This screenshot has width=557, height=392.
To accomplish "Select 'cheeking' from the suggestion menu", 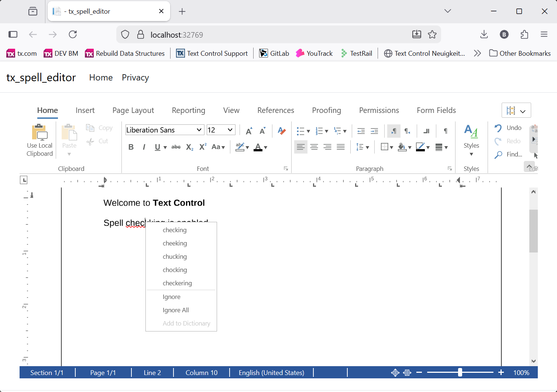I will click(175, 243).
